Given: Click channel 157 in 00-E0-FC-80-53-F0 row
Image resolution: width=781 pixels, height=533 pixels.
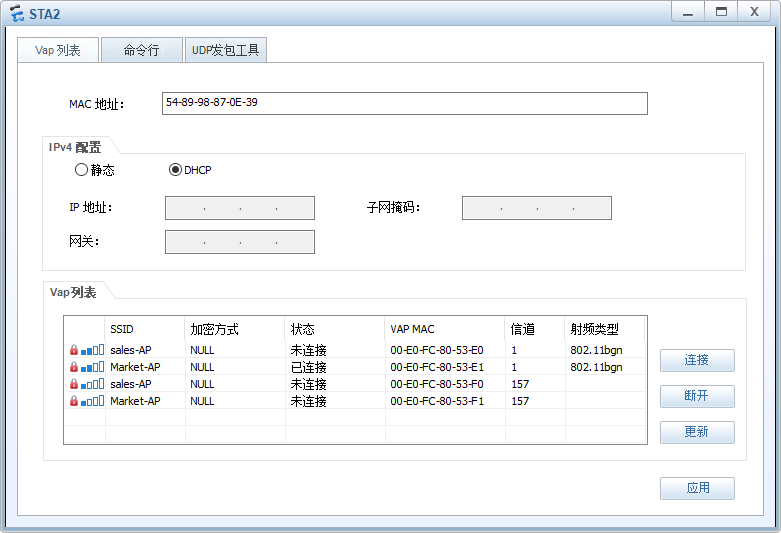Looking at the screenshot, I should [x=520, y=384].
